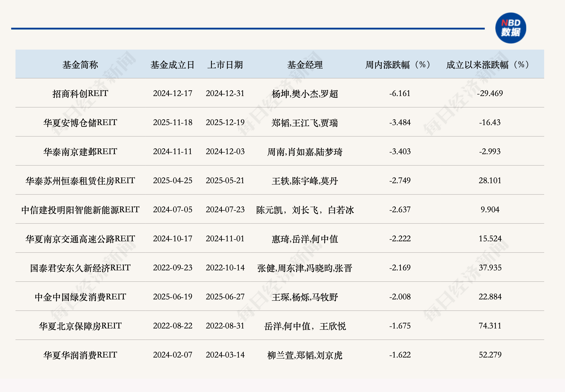This screenshot has width=565, height=392.
Task: Click managers 惠琦,岳洋,何中值
Action: pyautogui.click(x=305, y=239)
